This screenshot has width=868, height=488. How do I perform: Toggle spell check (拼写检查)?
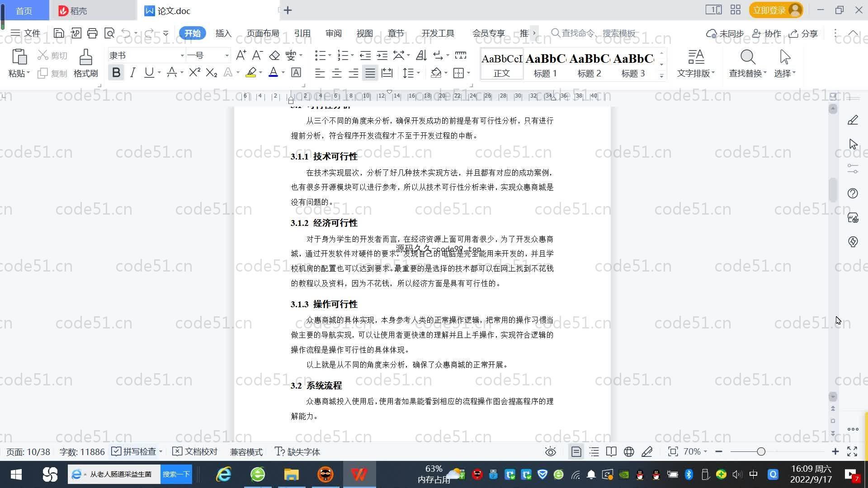(x=134, y=452)
